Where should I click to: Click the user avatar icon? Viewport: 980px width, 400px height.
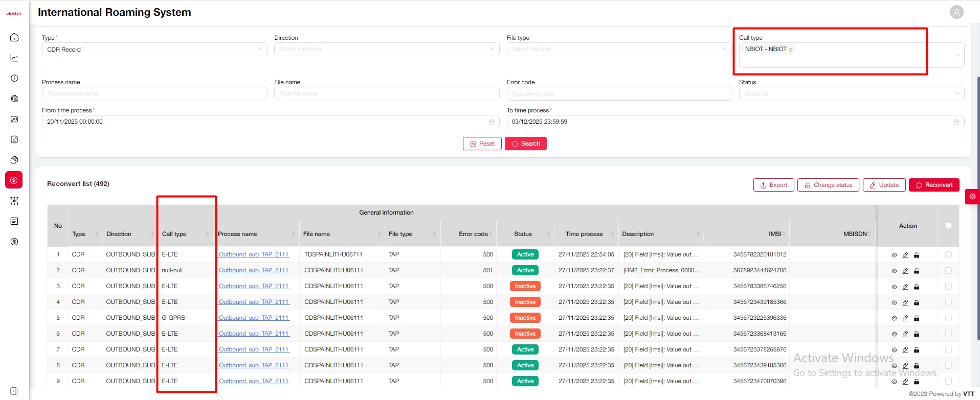coord(956,12)
